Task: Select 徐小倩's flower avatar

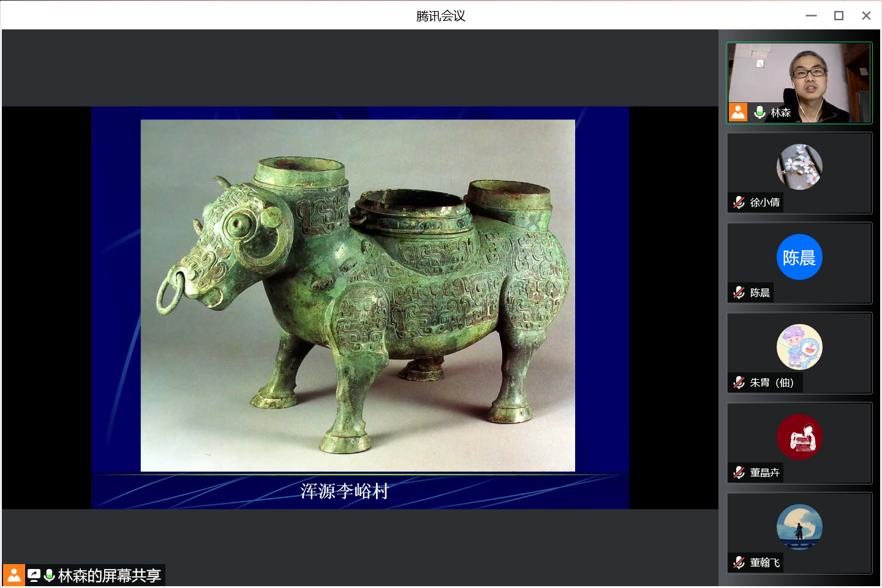Action: point(799,167)
